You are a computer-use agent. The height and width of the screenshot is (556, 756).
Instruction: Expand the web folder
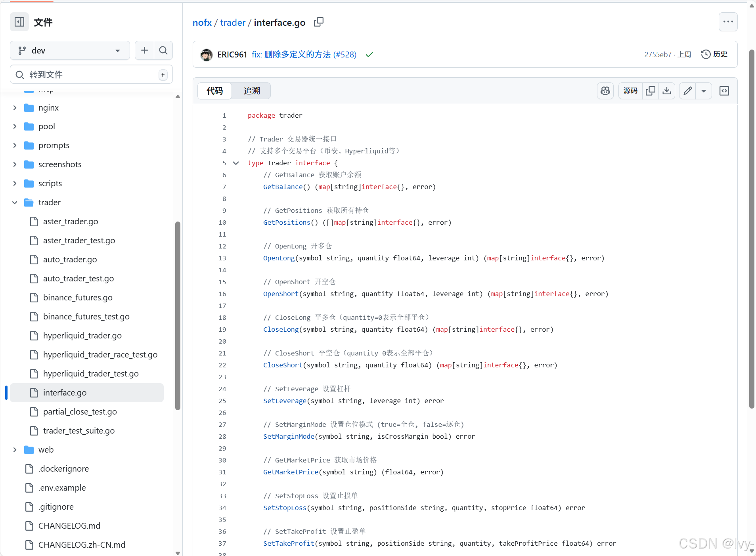[x=15, y=450]
